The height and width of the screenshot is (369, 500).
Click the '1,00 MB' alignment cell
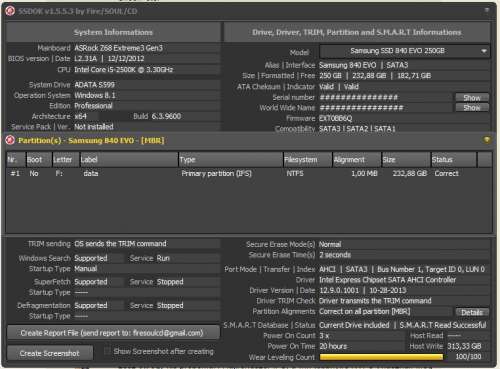(x=364, y=173)
